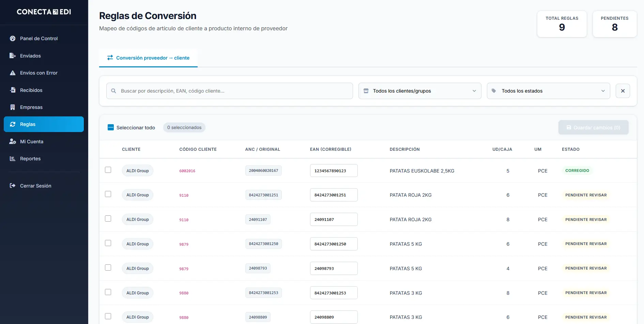Click the ALDI Group tag in first row
This screenshot has height=324, width=644.
(137, 171)
